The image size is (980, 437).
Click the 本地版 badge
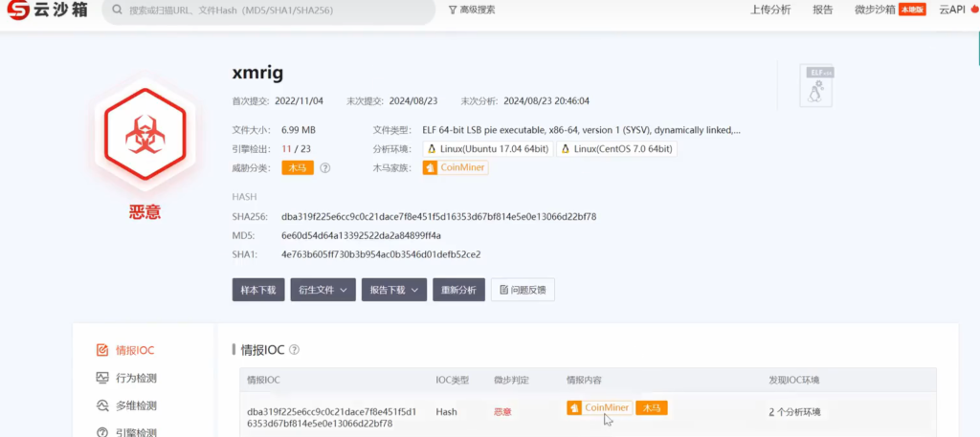(912, 10)
